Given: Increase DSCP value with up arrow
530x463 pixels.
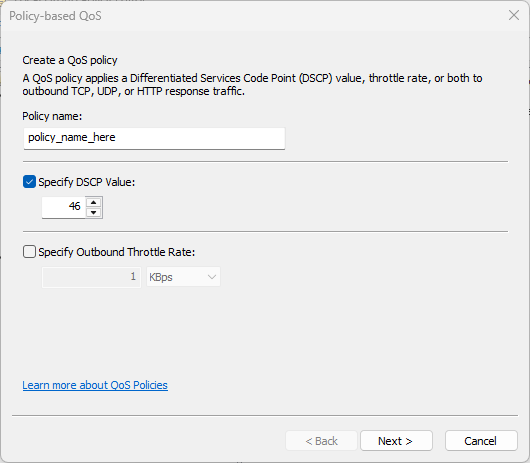Looking at the screenshot, I should [x=94, y=202].
